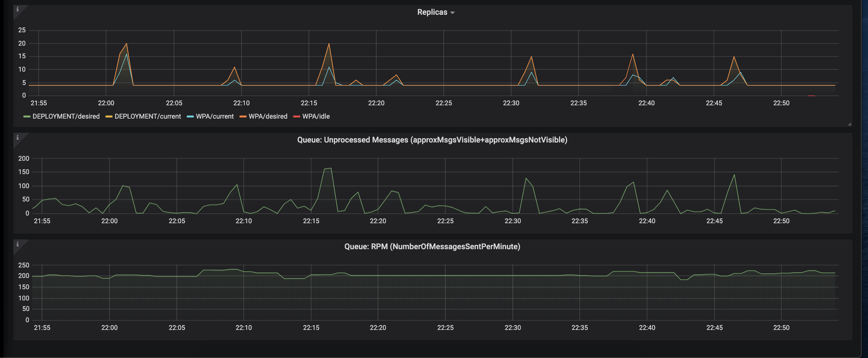Screen dimensions: 868x358
Task: Click the 22:45 label on RPM axis
Action: pyautogui.click(x=715, y=328)
